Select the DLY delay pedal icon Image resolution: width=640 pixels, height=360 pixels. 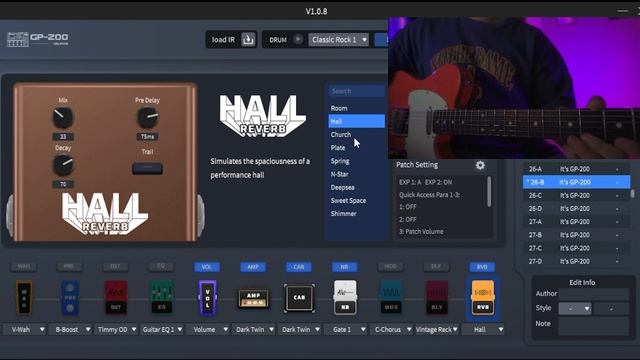pos(437,298)
